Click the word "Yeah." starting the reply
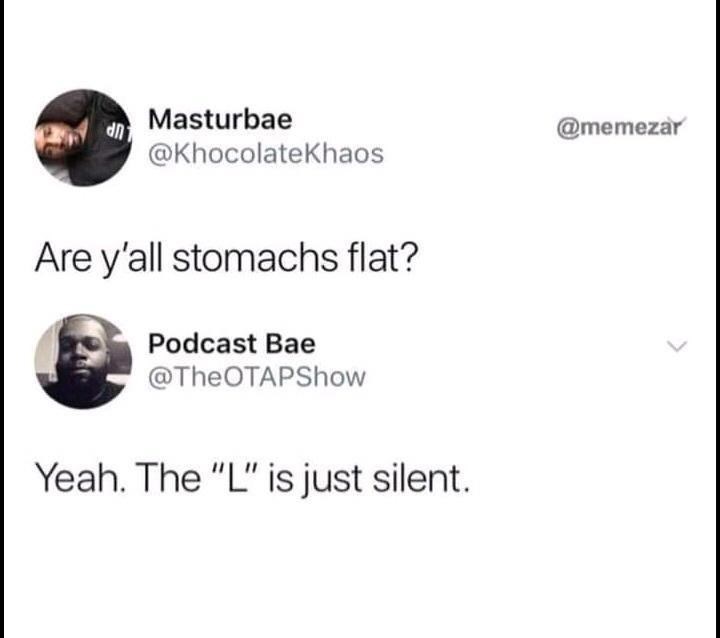The width and height of the screenshot is (720, 638). pyautogui.click(x=79, y=478)
